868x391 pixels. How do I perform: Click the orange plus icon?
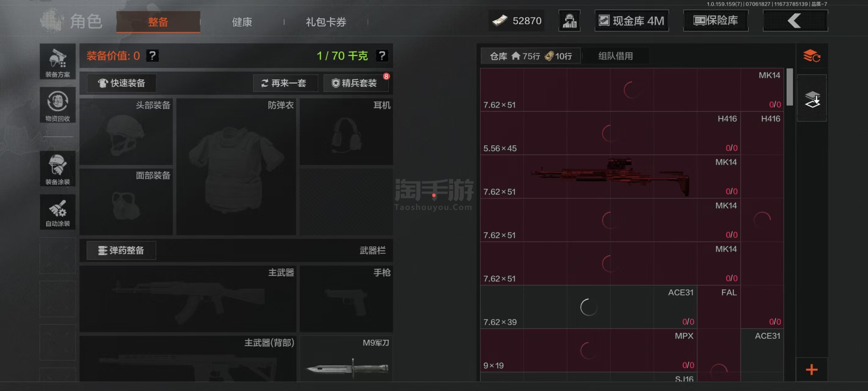click(x=812, y=370)
